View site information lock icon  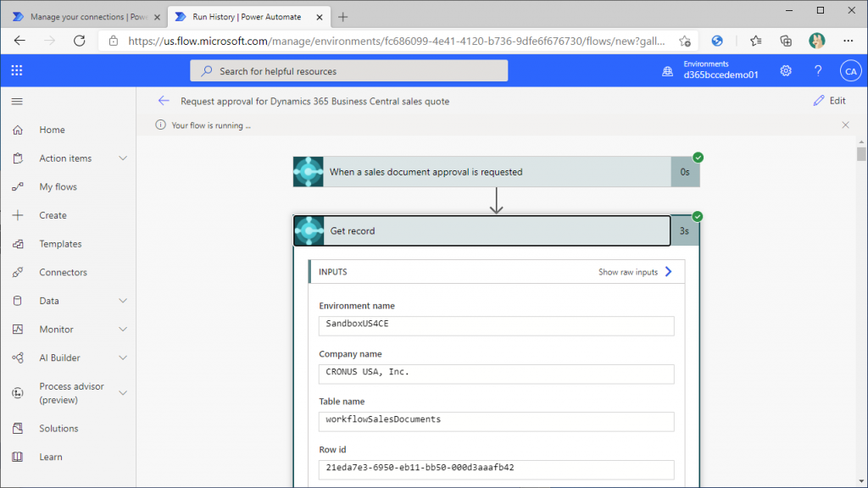[114, 41]
